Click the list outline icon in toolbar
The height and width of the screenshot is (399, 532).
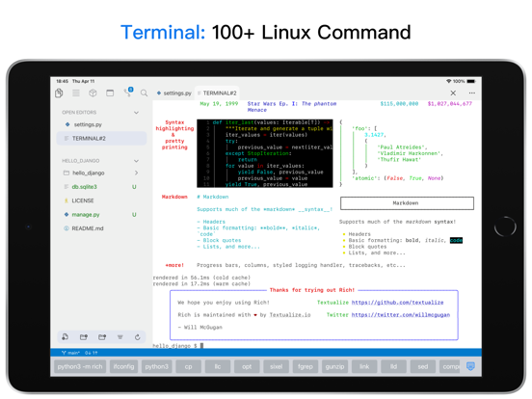click(x=76, y=93)
